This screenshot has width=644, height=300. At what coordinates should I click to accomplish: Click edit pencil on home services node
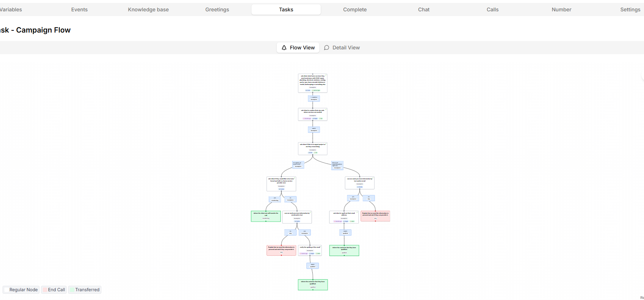[326, 75]
